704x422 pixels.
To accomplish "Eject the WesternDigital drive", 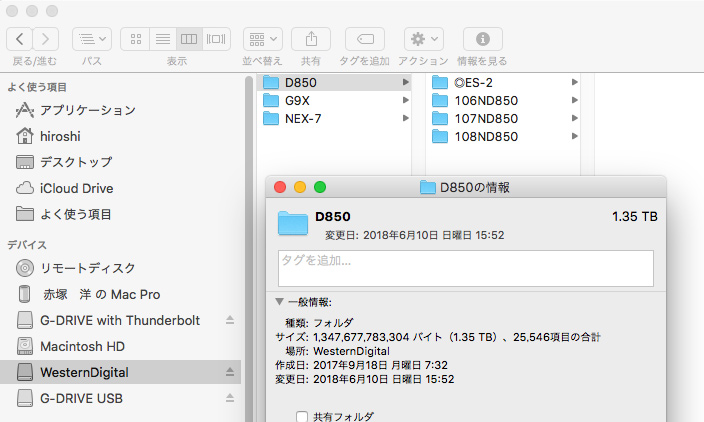I will [x=230, y=372].
